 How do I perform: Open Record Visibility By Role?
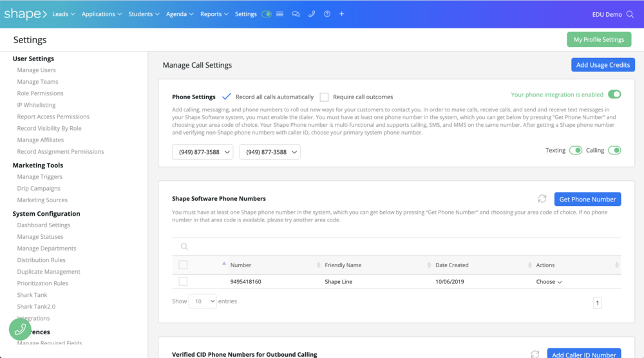pos(49,129)
